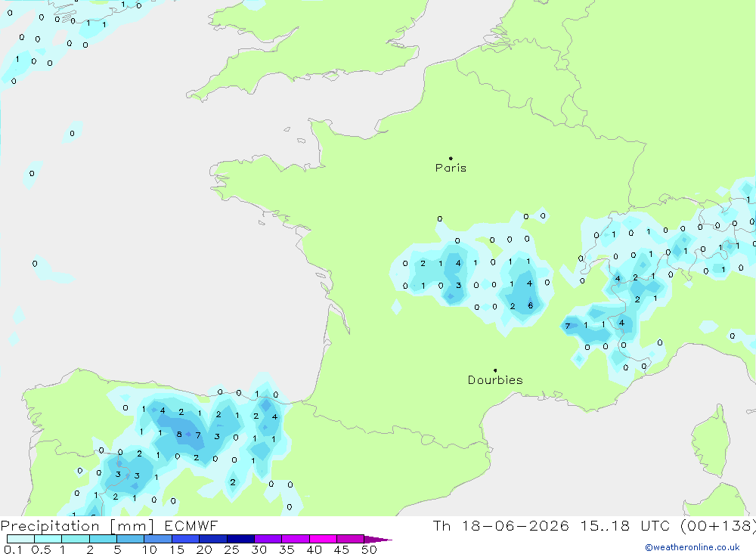Click the "UTC" label
This screenshot has height=554, width=756.
point(655,525)
